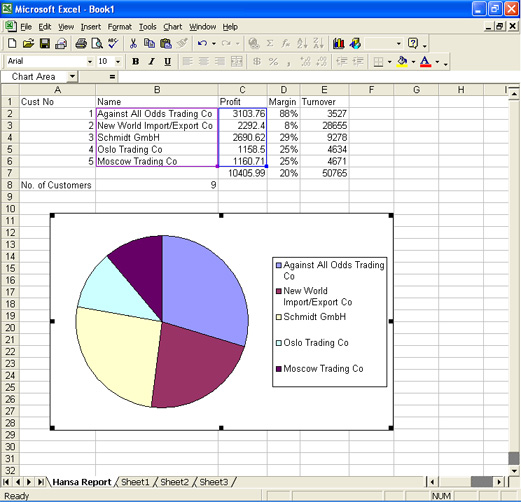Toggle Align Left
The height and width of the screenshot is (502, 521).
pyautogui.click(x=187, y=61)
